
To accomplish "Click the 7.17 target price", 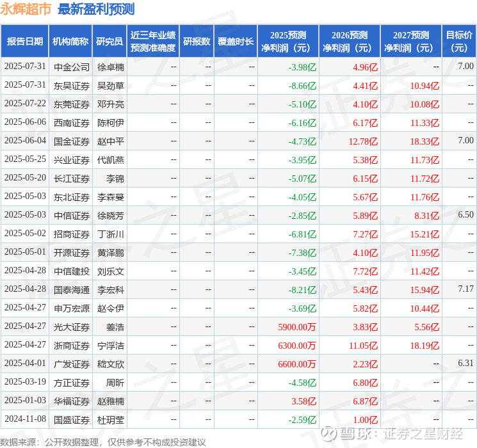I will pos(465,289).
